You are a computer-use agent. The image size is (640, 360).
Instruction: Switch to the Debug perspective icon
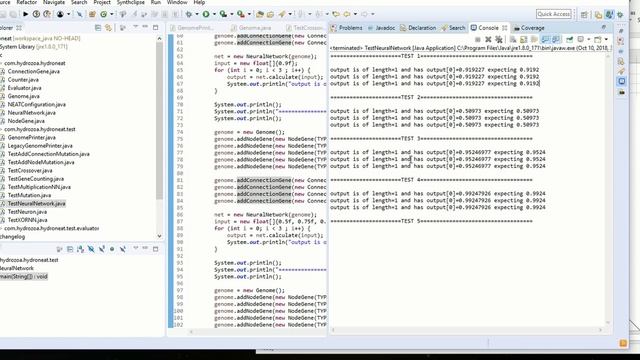pos(620,15)
